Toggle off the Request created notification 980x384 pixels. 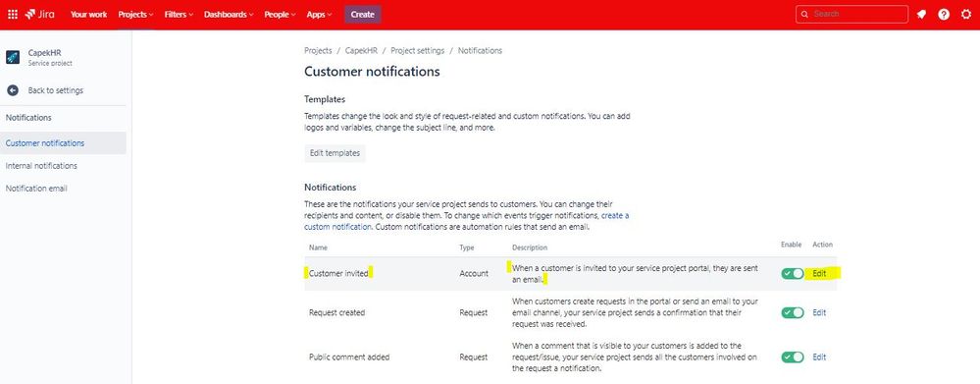coord(793,312)
